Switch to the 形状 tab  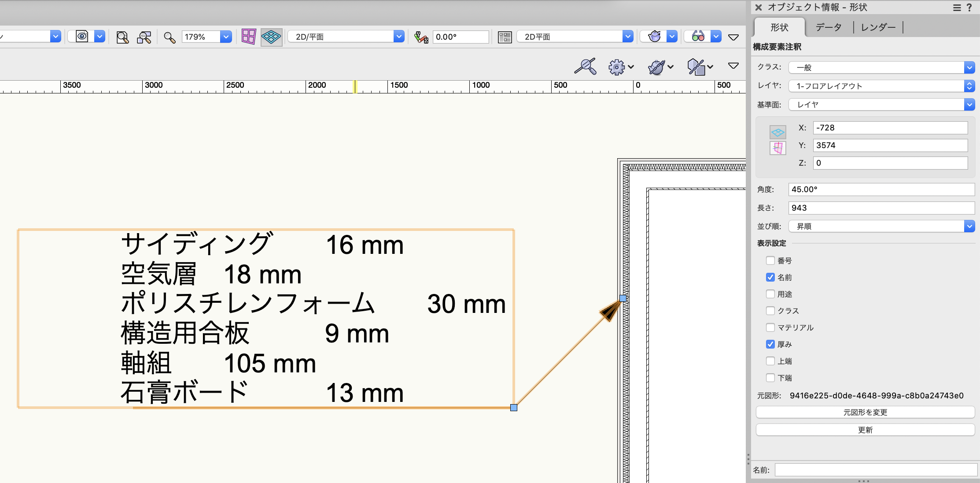point(779,27)
